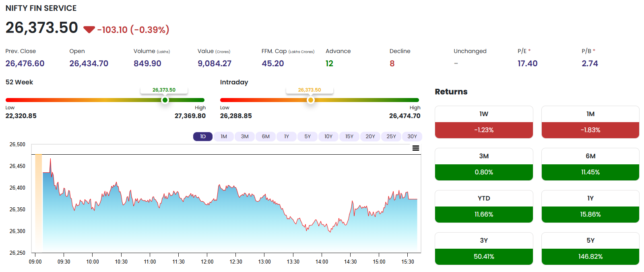
Task: Click 52 Week high value 27,369.80
Action: click(190, 116)
